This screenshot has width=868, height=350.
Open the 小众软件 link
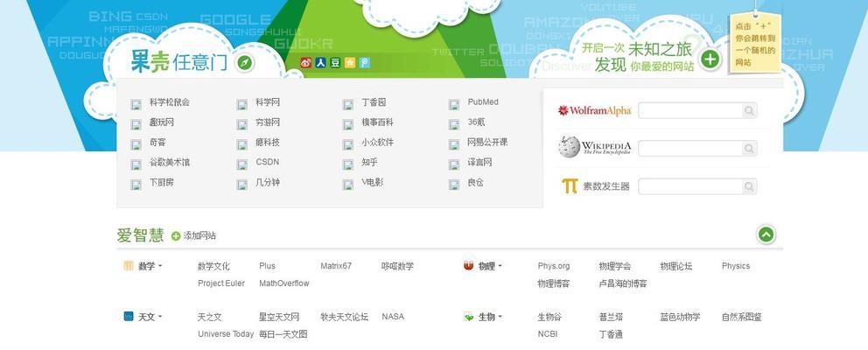pos(377,143)
